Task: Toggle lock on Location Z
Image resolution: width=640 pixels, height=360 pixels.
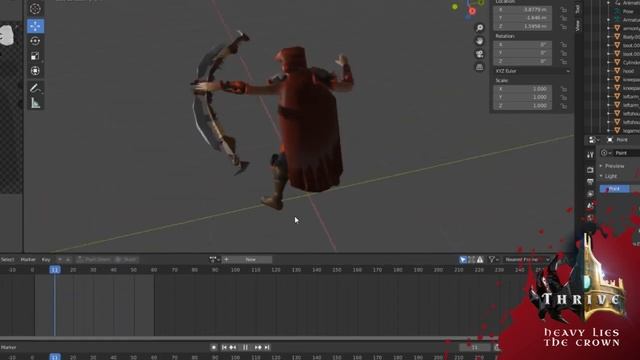Action: pyautogui.click(x=564, y=27)
